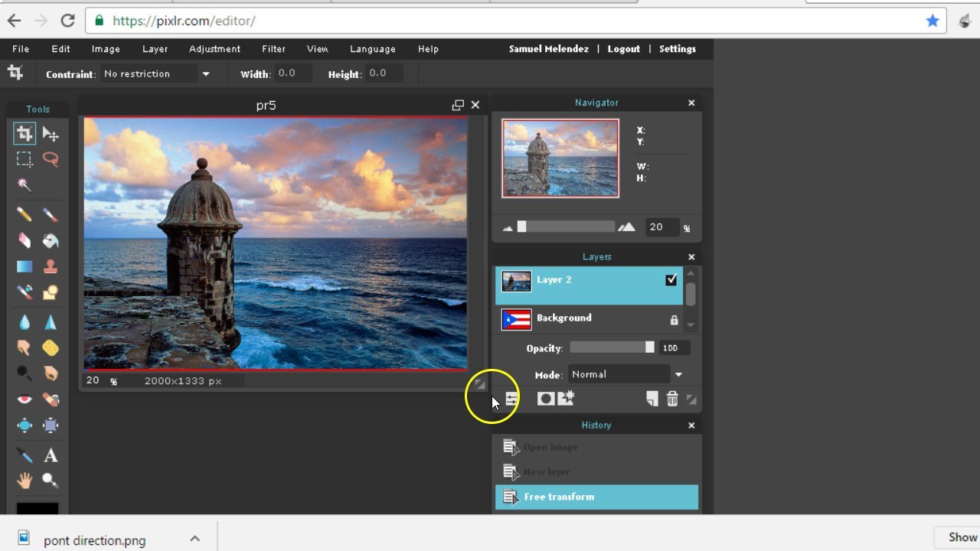Viewport: 980px width, 551px height.
Task: Open the Add layer mask icon
Action: coord(546,398)
